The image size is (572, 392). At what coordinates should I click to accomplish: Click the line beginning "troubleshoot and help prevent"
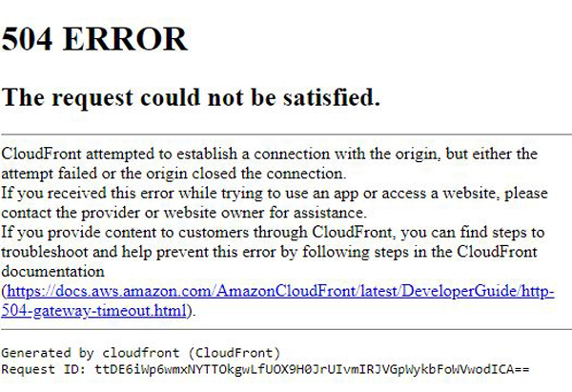pos(269,252)
